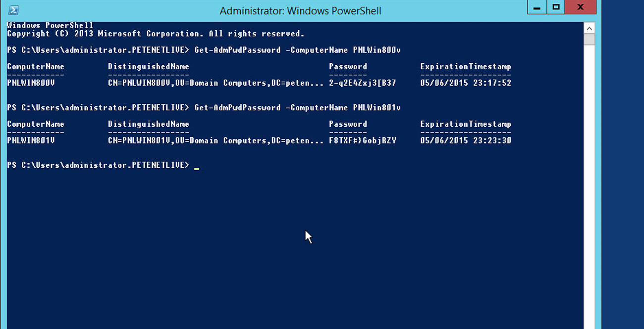Select the PNLWIN800V computer name entry
The width and height of the screenshot is (644, 329).
[35, 83]
